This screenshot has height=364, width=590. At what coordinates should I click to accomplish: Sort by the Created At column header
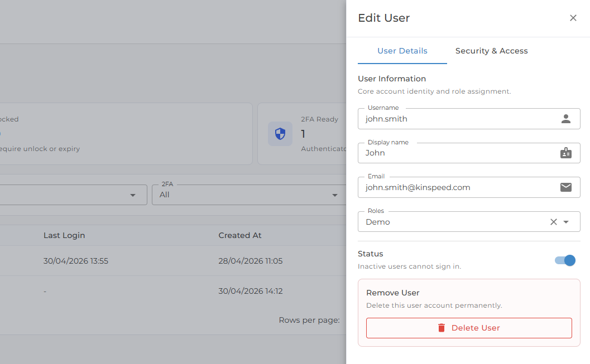point(239,236)
